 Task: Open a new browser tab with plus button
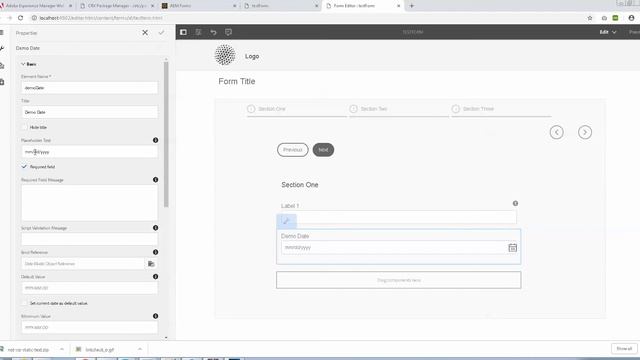click(411, 6)
